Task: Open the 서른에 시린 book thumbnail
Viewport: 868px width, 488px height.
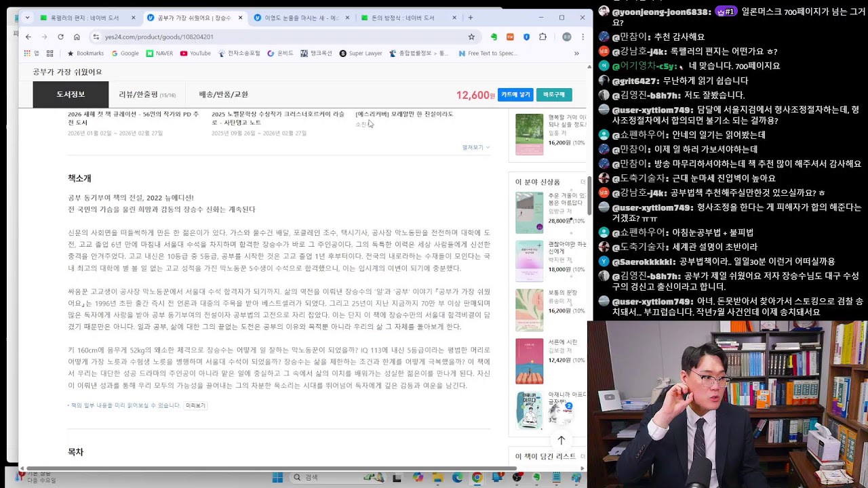Action: pyautogui.click(x=529, y=361)
